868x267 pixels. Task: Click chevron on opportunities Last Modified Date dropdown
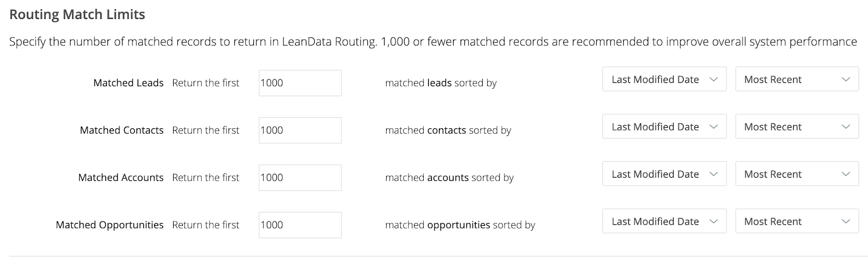point(714,222)
